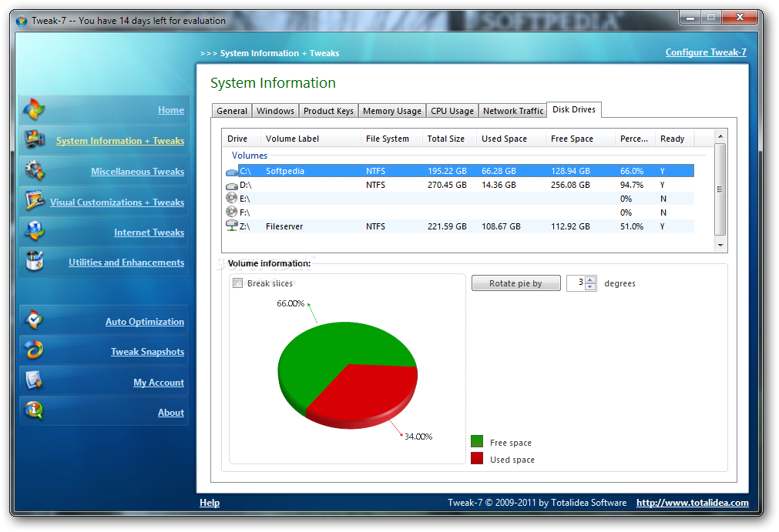Click the Auto Optimization icon
The image size is (779, 532).
coord(34,320)
